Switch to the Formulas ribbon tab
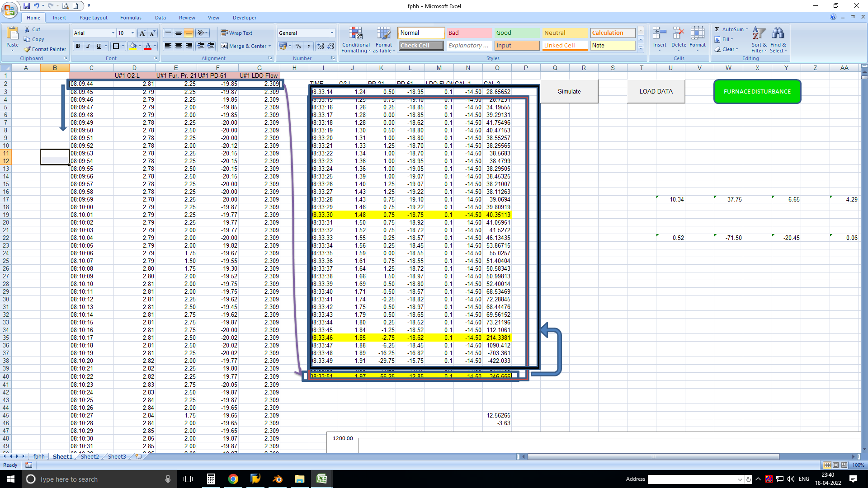 point(131,18)
